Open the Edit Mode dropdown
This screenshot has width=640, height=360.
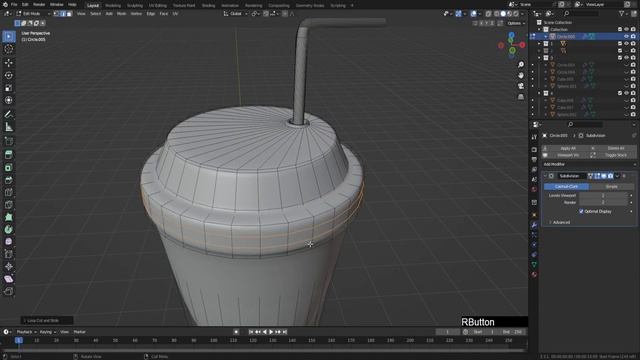[x=33, y=13]
